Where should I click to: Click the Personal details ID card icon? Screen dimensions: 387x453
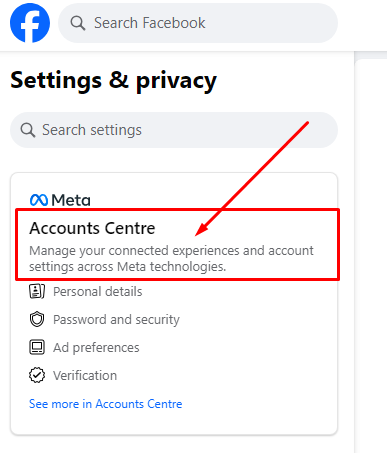(x=37, y=291)
